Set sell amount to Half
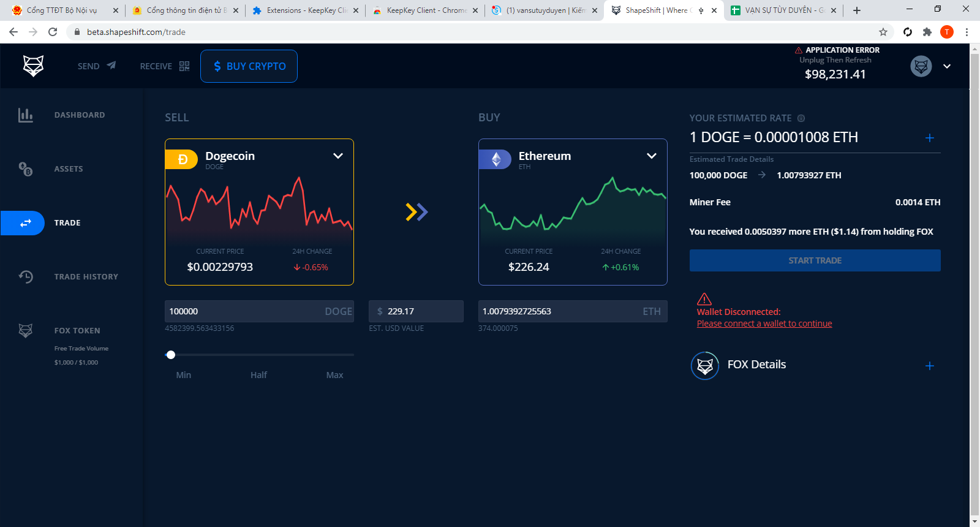Screen dimensions: 980x527 tap(258, 375)
